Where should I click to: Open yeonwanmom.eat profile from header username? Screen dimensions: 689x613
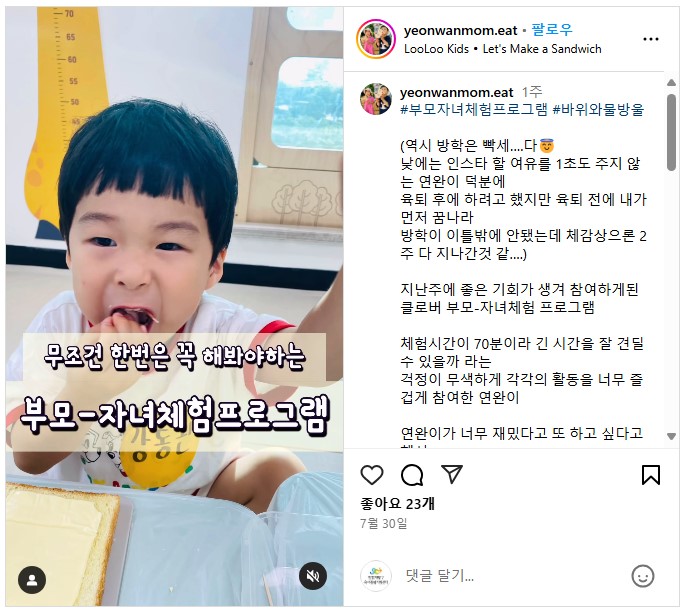(x=461, y=30)
